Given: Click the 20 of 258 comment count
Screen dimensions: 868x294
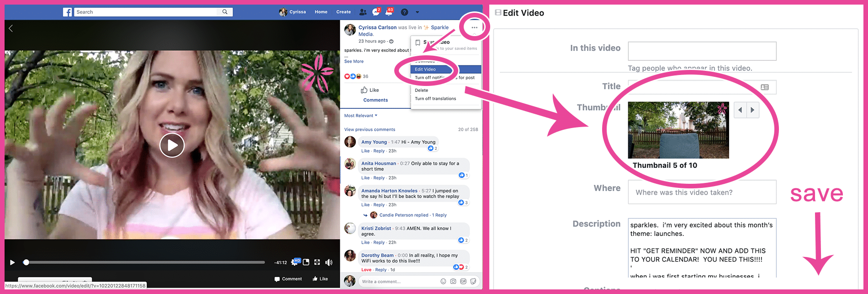Looking at the screenshot, I should (468, 129).
